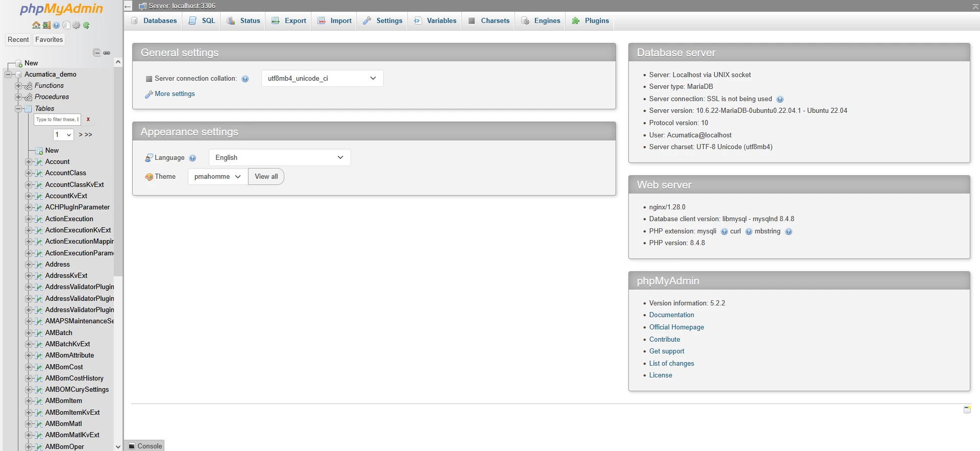
Task: Open phpMyAdmin documentation question-mark icon in sidebar
Action: [x=56, y=25]
